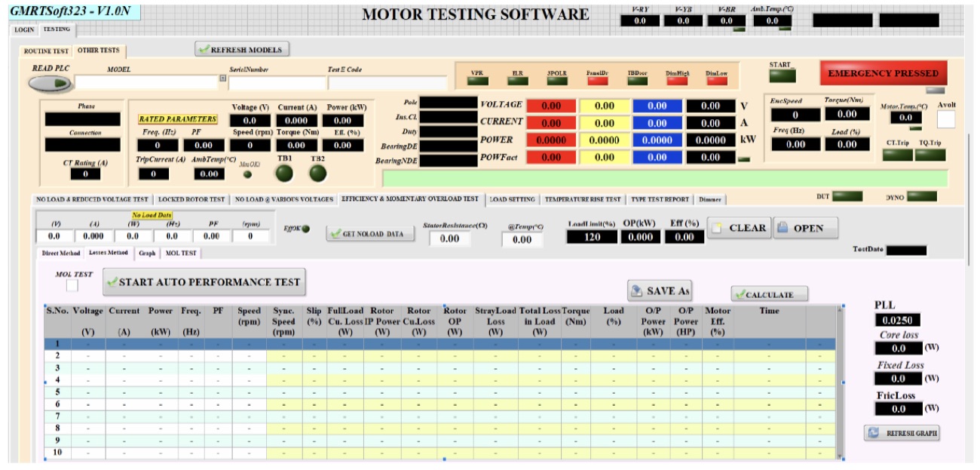Image resolution: width=980 pixels, height=470 pixels.
Task: Click the LoadLimit(%) value 120
Action: 593,237
